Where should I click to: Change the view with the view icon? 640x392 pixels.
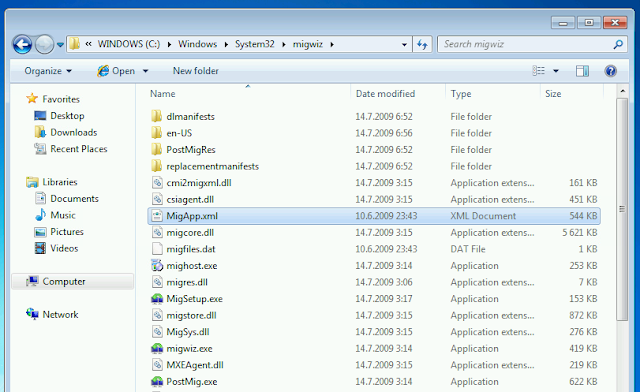click(538, 71)
